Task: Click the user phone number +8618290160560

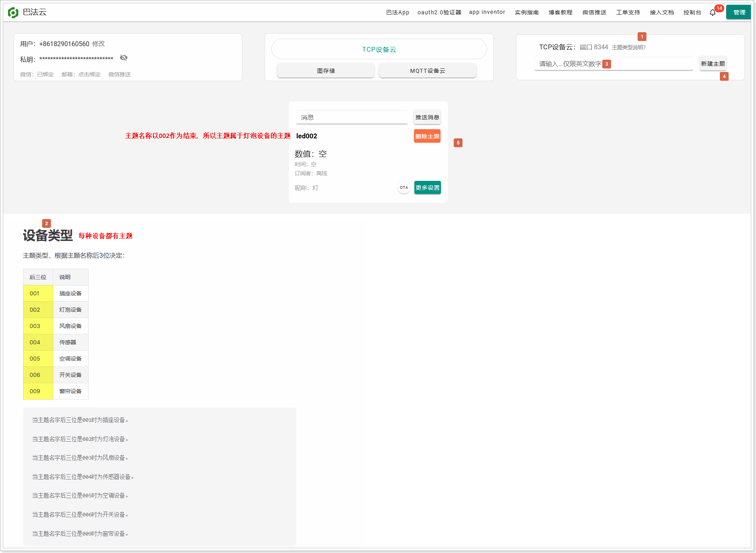Action: (x=64, y=44)
